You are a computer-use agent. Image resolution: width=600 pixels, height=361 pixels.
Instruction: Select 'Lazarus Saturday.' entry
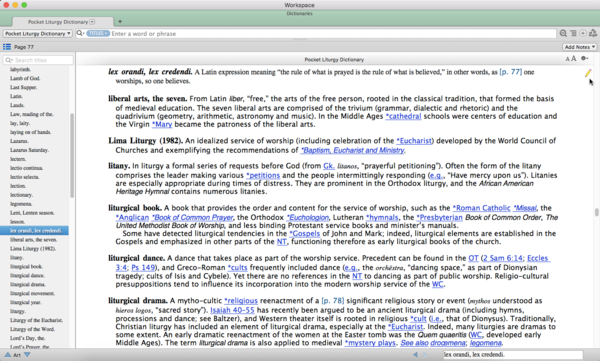coord(29,150)
